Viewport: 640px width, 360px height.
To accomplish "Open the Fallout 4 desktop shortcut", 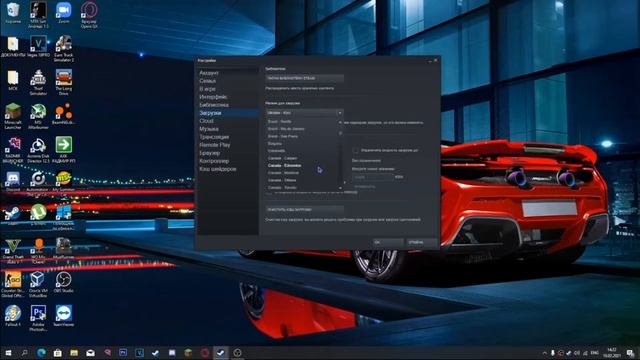I will click(13, 316).
